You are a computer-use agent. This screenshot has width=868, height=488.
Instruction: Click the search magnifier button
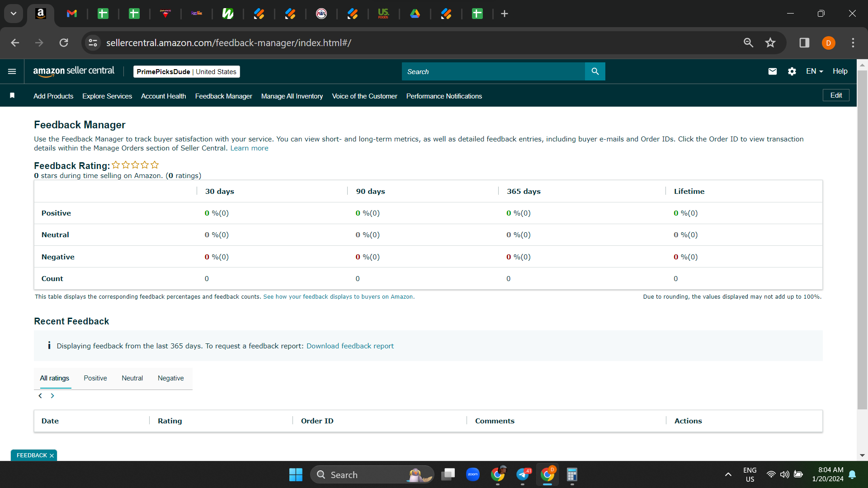(595, 71)
